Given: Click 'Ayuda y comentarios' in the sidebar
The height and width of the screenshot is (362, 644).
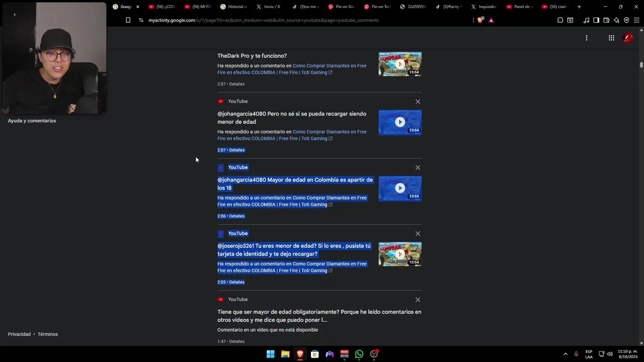Looking at the screenshot, I should point(32,121).
